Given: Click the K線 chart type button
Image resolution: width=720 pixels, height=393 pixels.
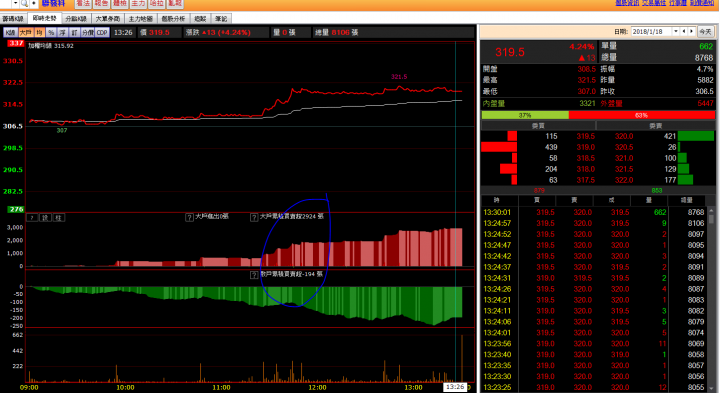Looking at the screenshot, I should 11,33.
